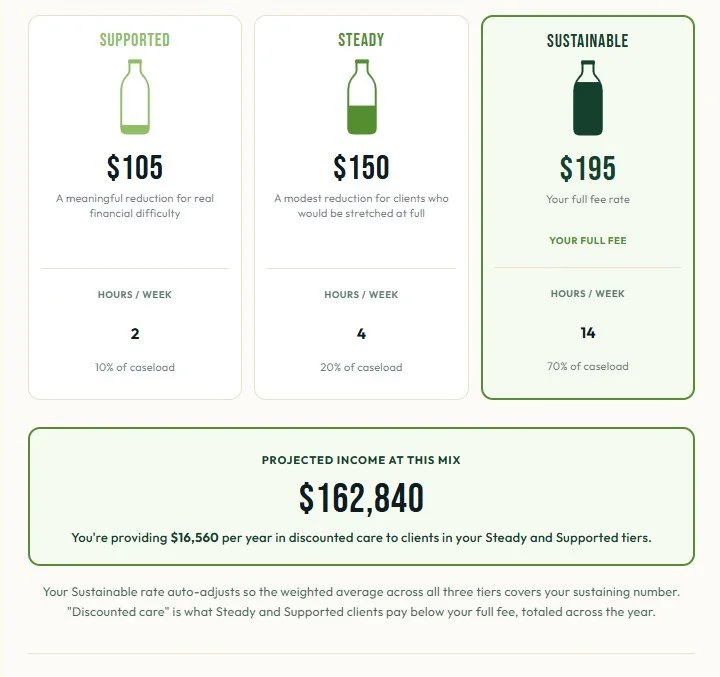
Task: Click the $195 Sustainable full fee
Action: coord(588,168)
